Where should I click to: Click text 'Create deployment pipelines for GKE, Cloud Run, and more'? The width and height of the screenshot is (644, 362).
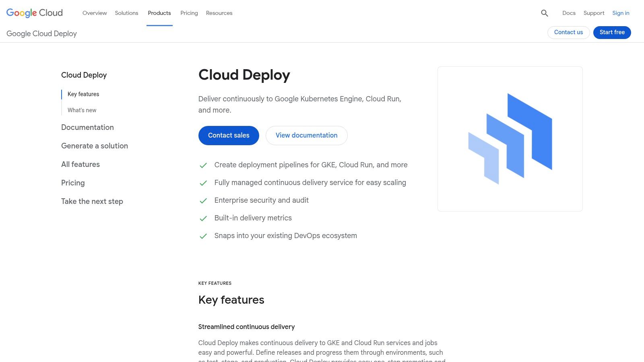(x=311, y=165)
